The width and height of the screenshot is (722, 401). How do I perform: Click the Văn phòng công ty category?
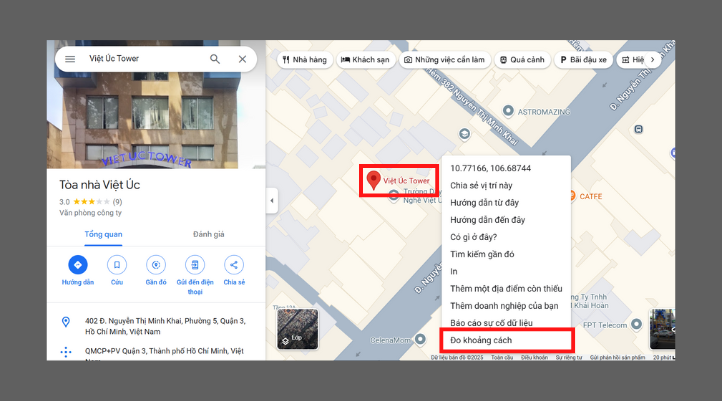pyautogui.click(x=90, y=213)
